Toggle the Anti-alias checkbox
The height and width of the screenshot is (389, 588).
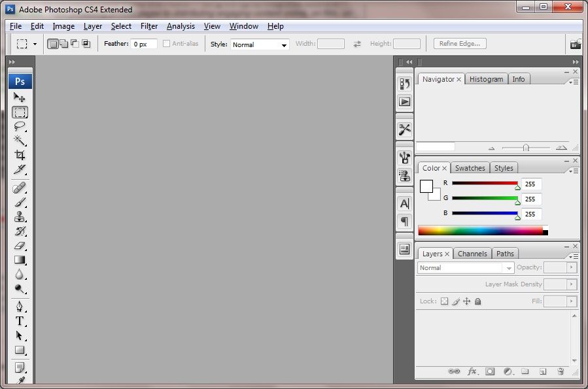(166, 43)
